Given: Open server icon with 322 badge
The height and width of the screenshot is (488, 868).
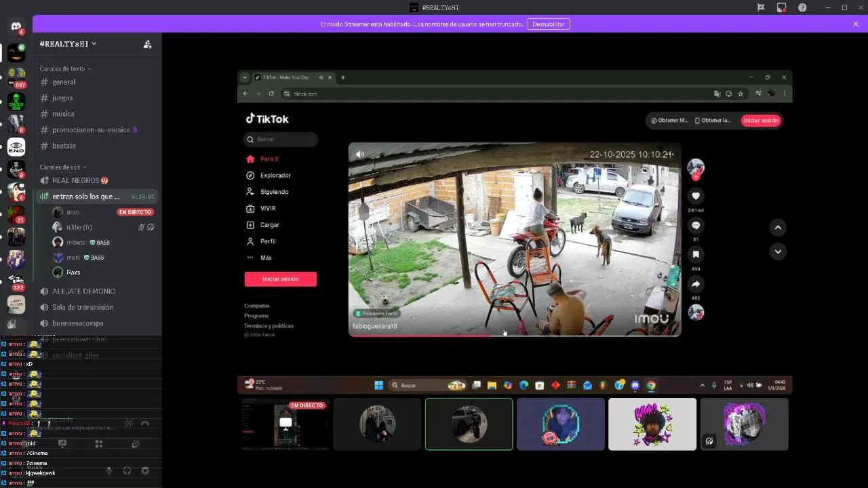Looking at the screenshot, I should 16,281.
